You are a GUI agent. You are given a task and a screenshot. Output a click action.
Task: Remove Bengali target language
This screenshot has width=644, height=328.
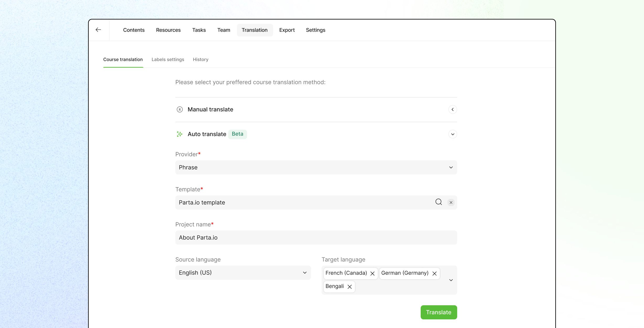click(x=350, y=287)
